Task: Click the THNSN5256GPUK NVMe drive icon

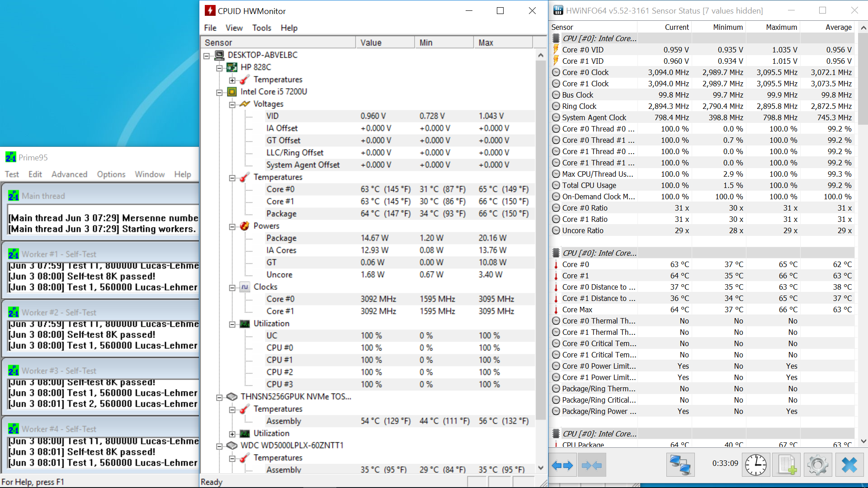Action: [x=232, y=397]
